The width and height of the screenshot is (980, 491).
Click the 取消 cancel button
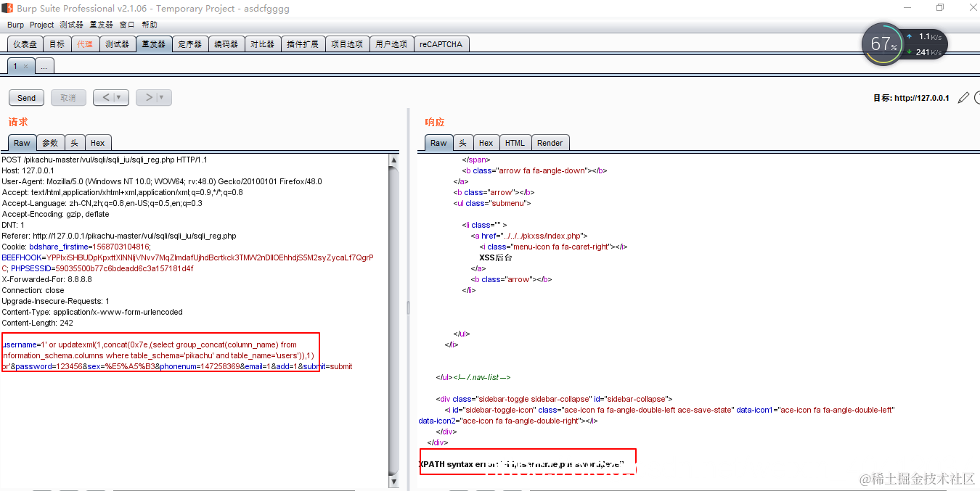(x=68, y=97)
